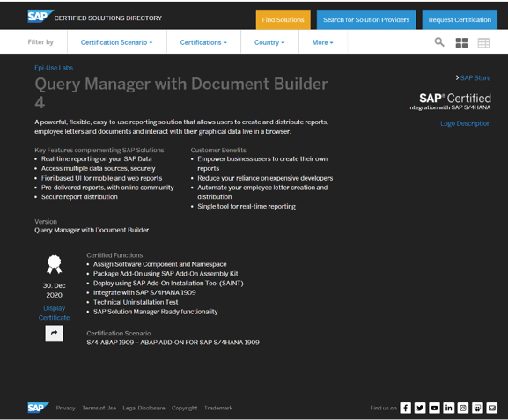This screenshot has width=508, height=420.
Task: Click the '30. Dec 2020' certification date
Action: pos(54,291)
